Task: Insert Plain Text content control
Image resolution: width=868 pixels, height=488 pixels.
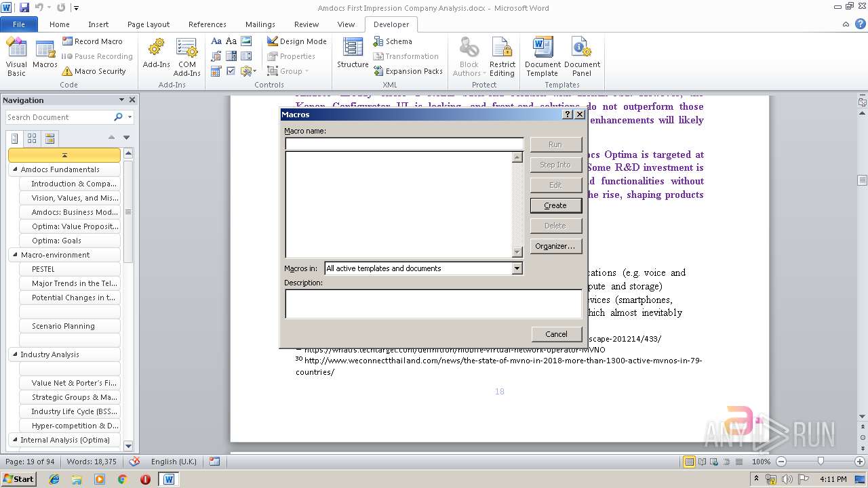Action: pos(231,41)
